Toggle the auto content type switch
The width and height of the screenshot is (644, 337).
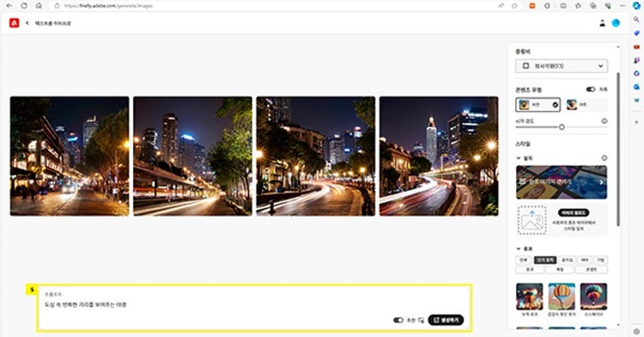[591, 89]
